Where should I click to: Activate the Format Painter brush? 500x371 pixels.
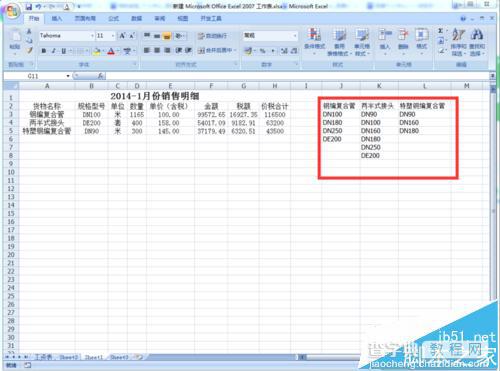(x=29, y=50)
